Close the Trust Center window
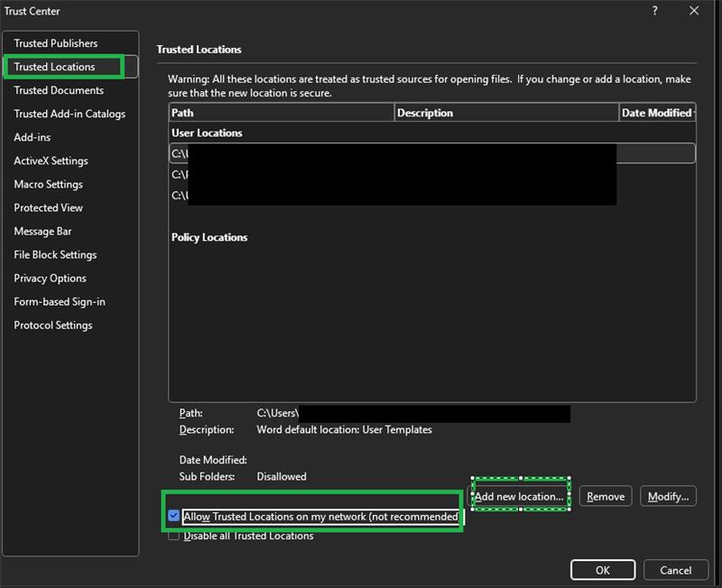Viewport: 722px width, 588px height. click(x=694, y=11)
